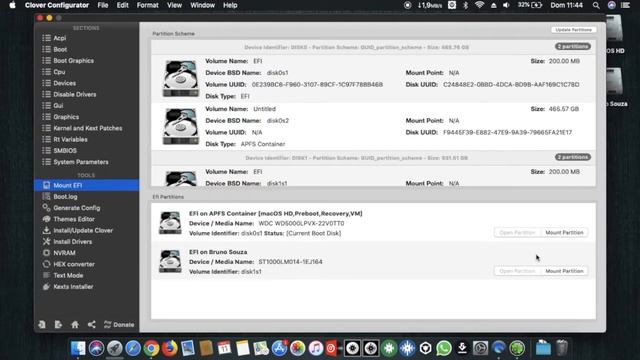Click the drive icon for ST1000LM014
The height and width of the screenshot is (360, 640).
(170, 261)
